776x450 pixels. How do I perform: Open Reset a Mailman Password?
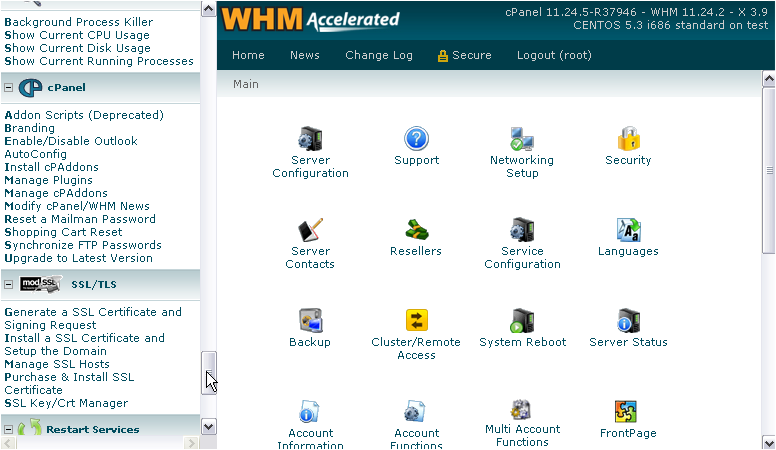pos(80,219)
